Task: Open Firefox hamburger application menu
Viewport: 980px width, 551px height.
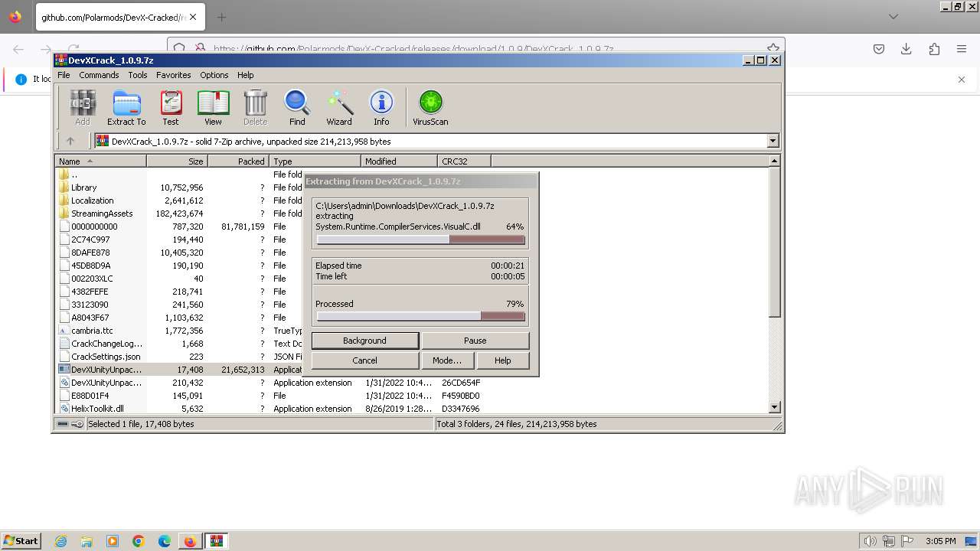Action: coord(962,49)
